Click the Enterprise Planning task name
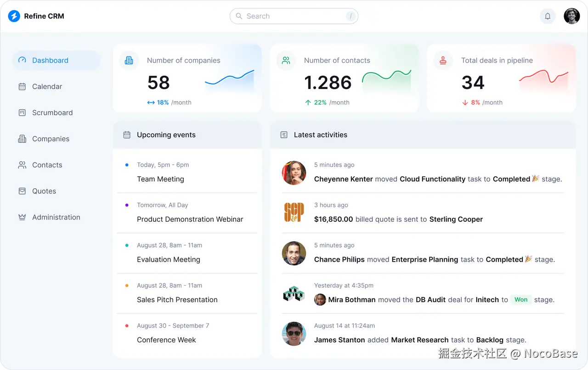 coord(425,259)
